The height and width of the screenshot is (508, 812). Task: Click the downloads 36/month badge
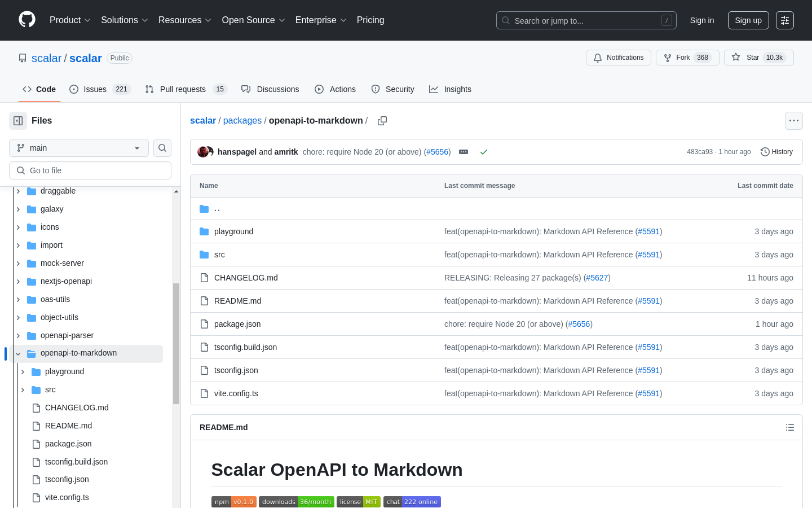click(297, 502)
